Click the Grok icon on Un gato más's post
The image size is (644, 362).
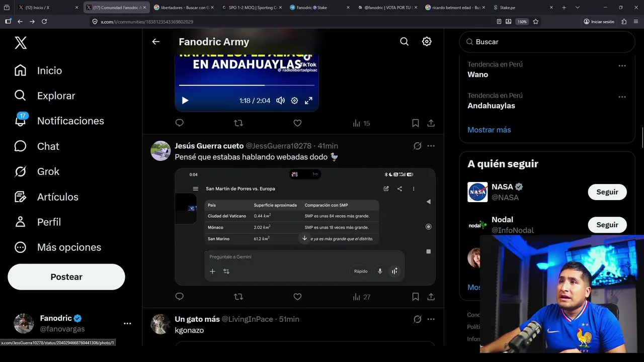point(417,319)
